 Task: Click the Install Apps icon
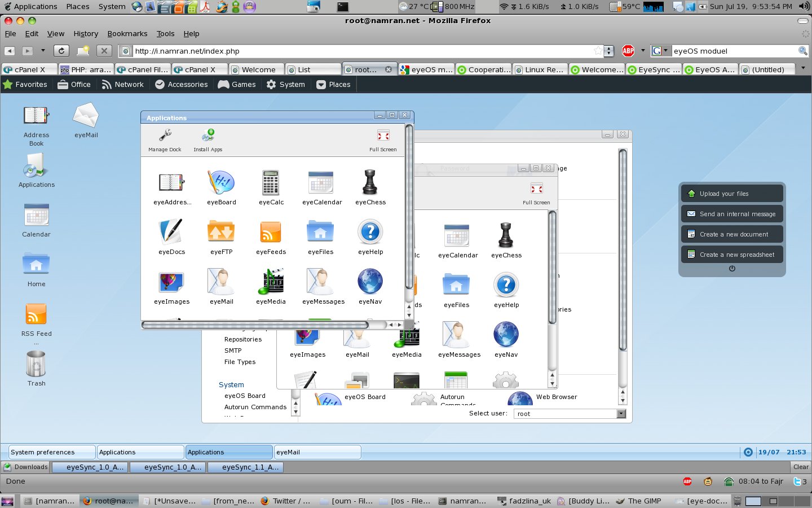208,136
